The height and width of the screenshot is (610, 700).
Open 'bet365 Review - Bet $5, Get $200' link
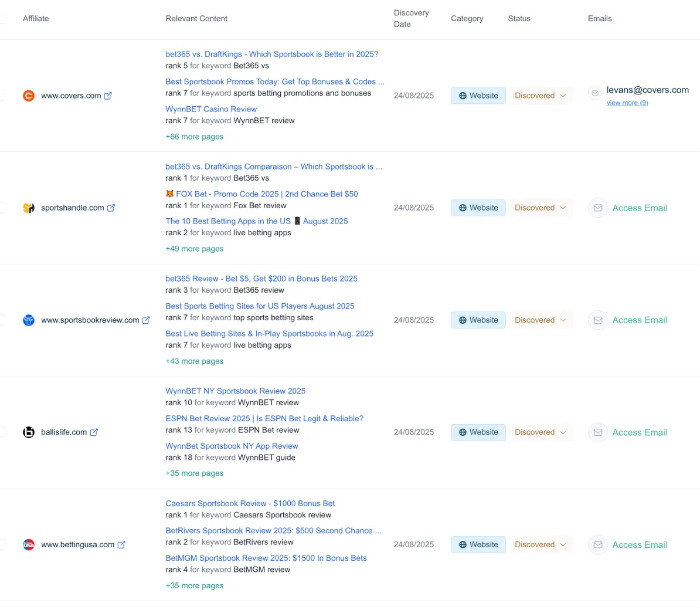point(261,279)
